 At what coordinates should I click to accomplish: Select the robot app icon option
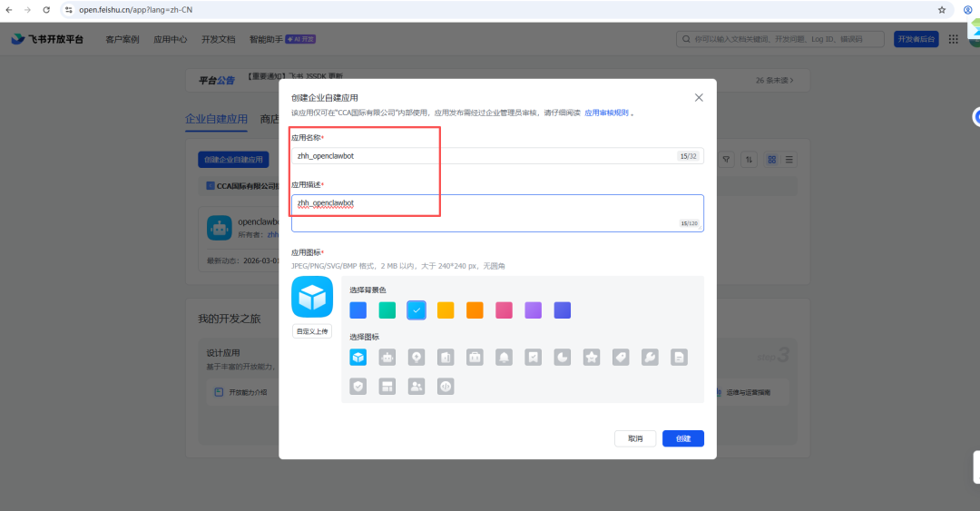387,357
